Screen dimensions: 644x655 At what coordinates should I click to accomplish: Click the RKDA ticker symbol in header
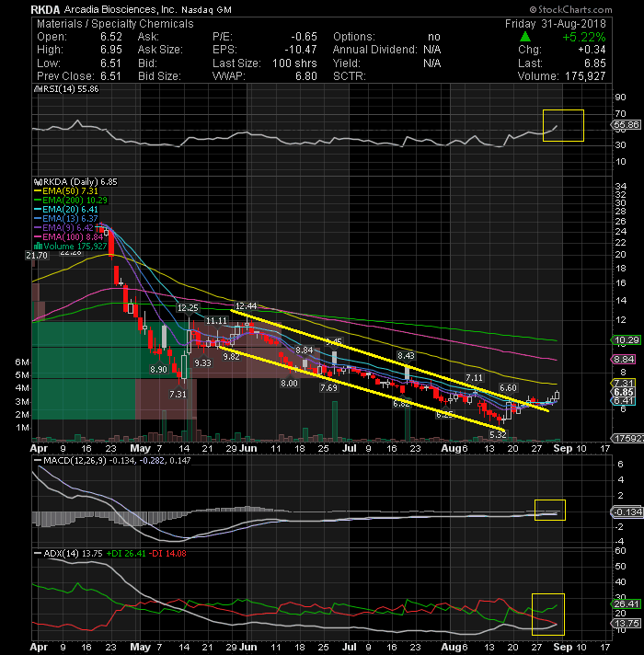[45, 9]
